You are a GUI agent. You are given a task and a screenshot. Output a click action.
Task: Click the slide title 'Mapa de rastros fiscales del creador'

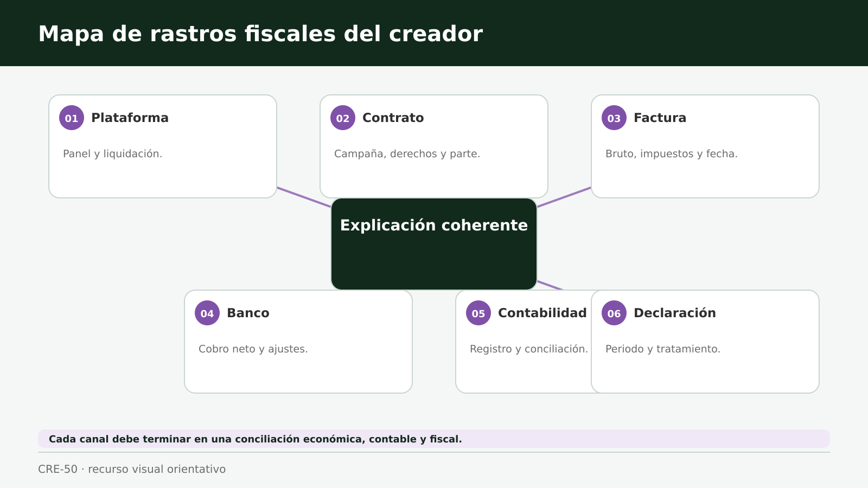tap(260, 34)
